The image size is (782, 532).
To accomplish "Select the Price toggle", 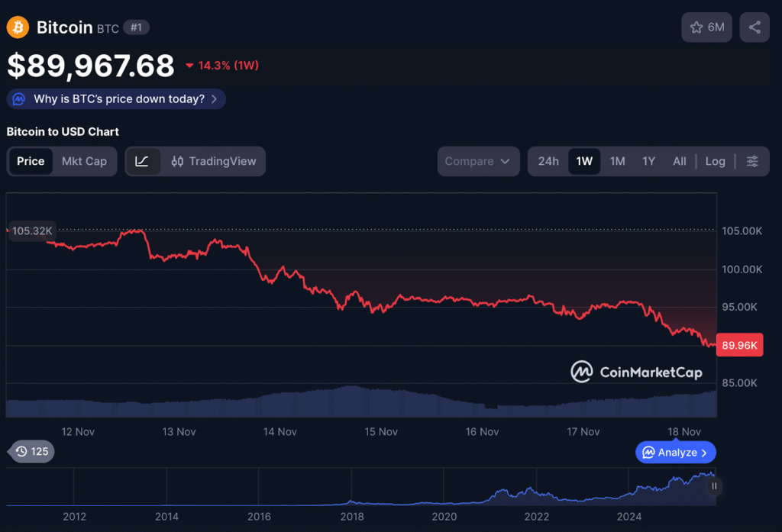I will (31, 161).
